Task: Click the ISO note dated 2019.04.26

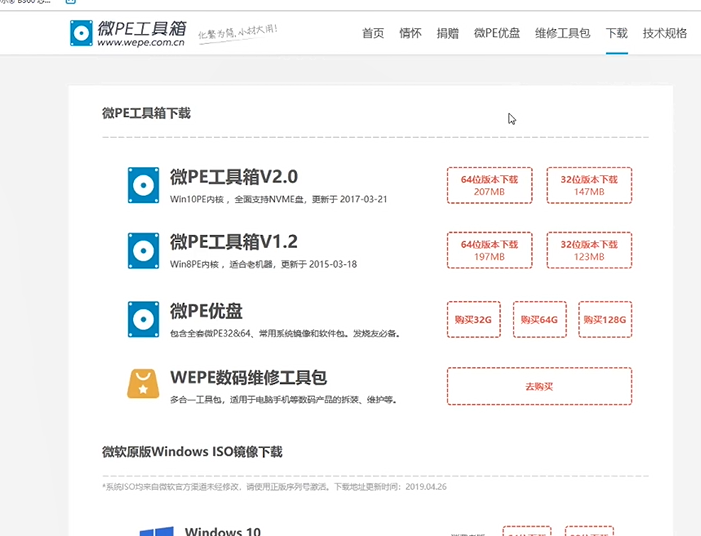Action: (x=274, y=487)
